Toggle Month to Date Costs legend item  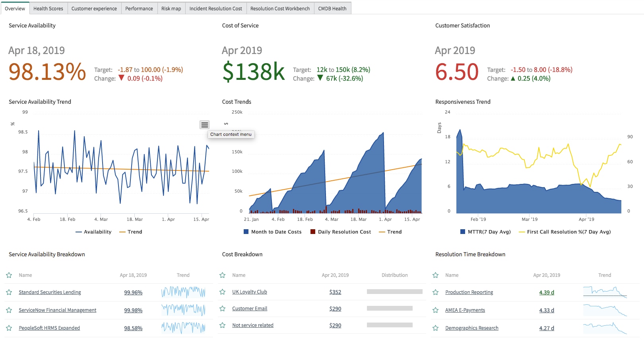(x=273, y=232)
